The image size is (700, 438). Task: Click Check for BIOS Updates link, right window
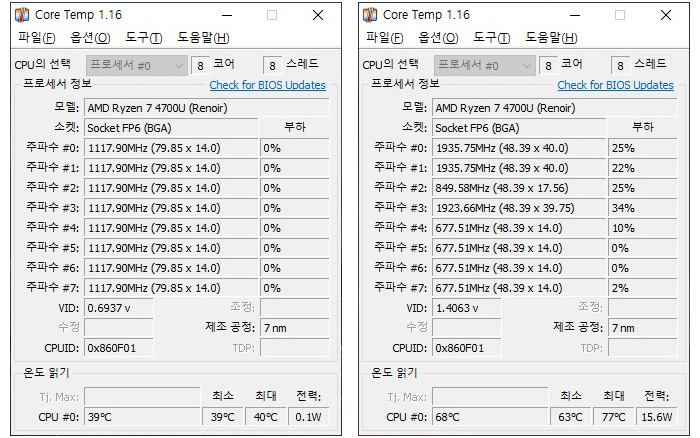(615, 85)
